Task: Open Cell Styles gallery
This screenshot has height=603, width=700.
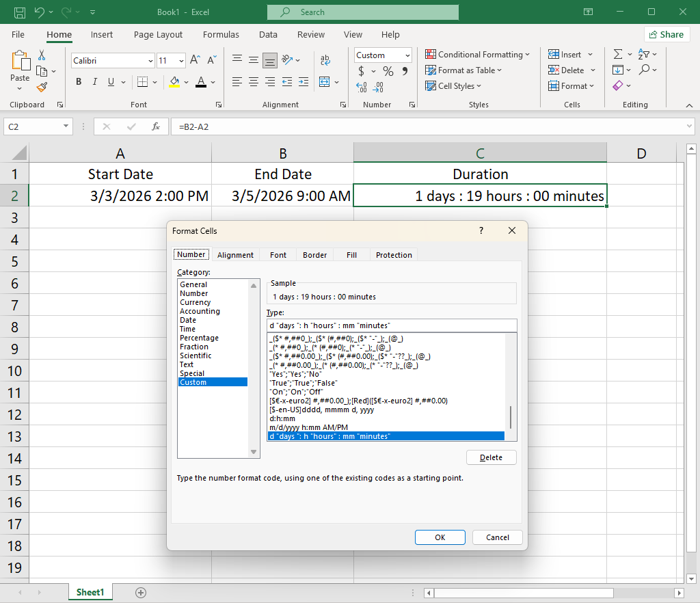Action: 453,85
